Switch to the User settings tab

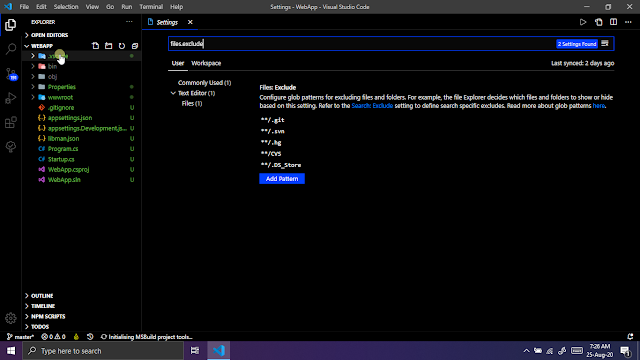click(178, 63)
